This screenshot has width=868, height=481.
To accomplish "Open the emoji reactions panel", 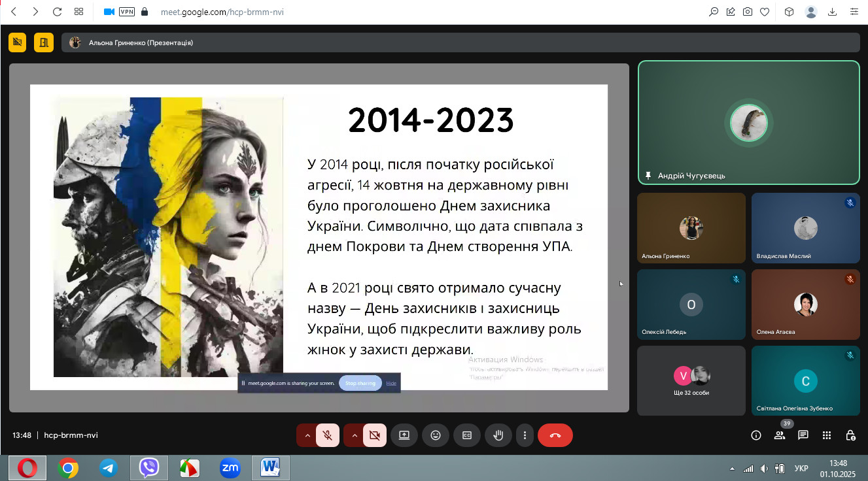I will [435, 435].
